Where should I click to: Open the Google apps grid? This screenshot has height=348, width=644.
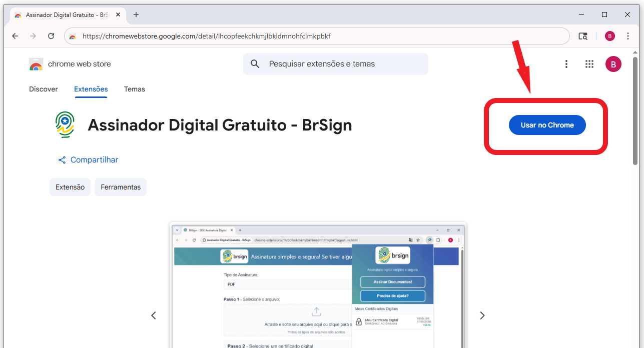coord(589,64)
